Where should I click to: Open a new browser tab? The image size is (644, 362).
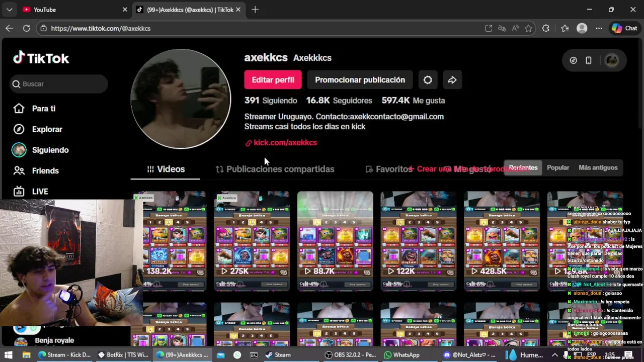tap(255, 10)
